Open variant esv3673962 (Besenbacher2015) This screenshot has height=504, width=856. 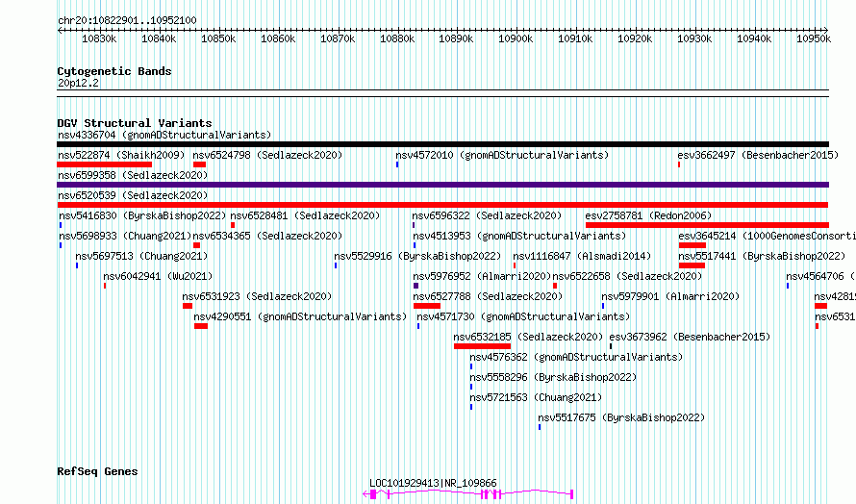click(690, 337)
